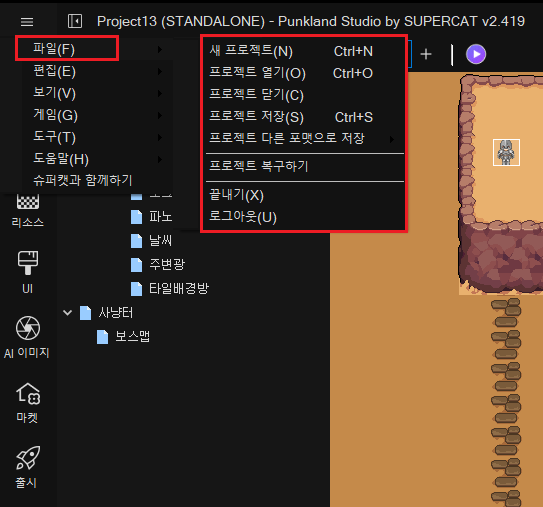The width and height of the screenshot is (543, 507).
Task: Toggle the sidebar panel icon
Action: tap(75, 21)
